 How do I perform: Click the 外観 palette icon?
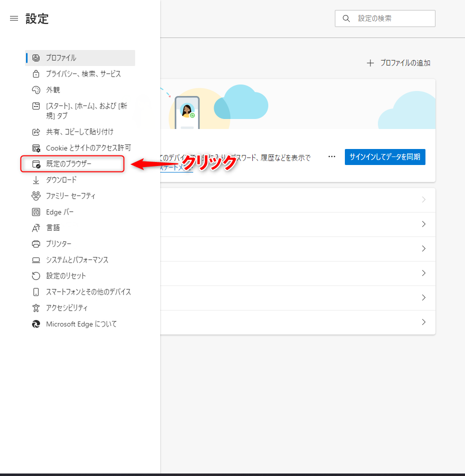36,90
